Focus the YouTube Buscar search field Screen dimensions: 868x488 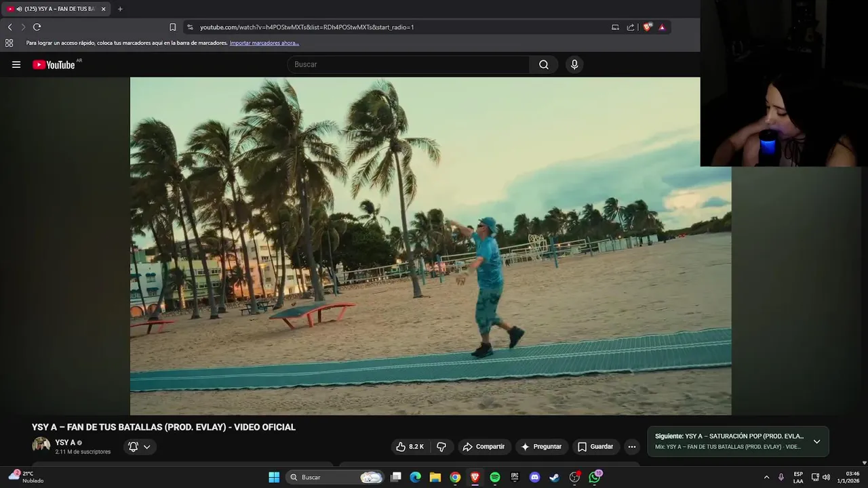pyautogui.click(x=408, y=64)
